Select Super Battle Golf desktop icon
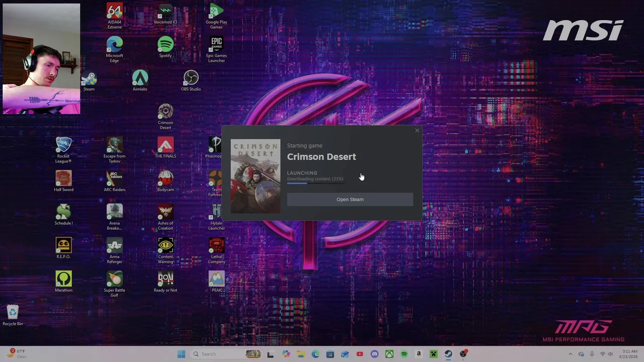644x362 pixels. point(114,284)
